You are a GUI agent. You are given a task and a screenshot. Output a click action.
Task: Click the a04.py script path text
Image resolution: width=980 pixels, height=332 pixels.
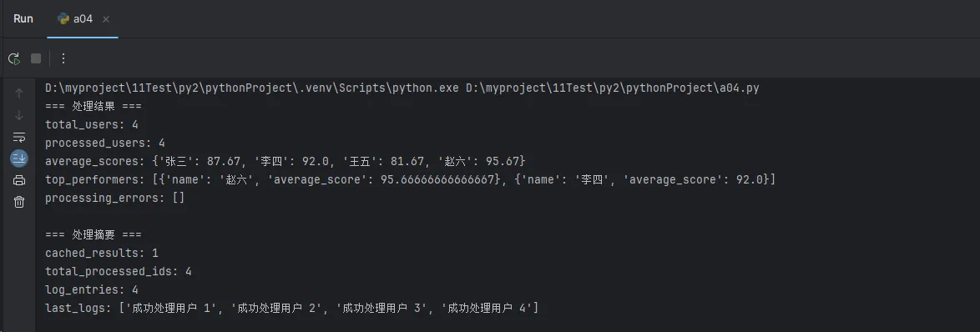(x=613, y=88)
